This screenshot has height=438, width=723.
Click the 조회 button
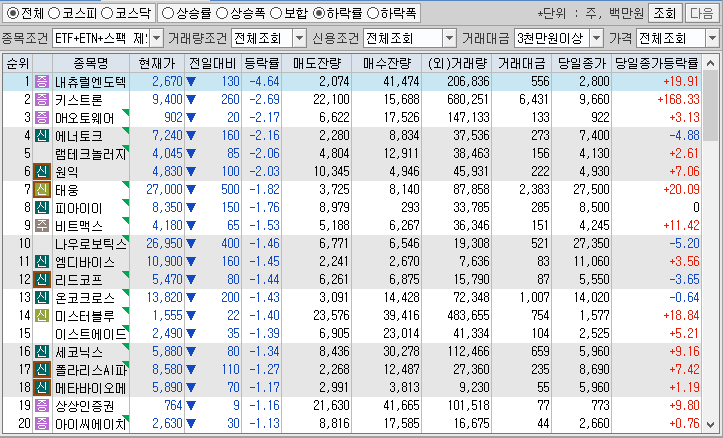664,13
